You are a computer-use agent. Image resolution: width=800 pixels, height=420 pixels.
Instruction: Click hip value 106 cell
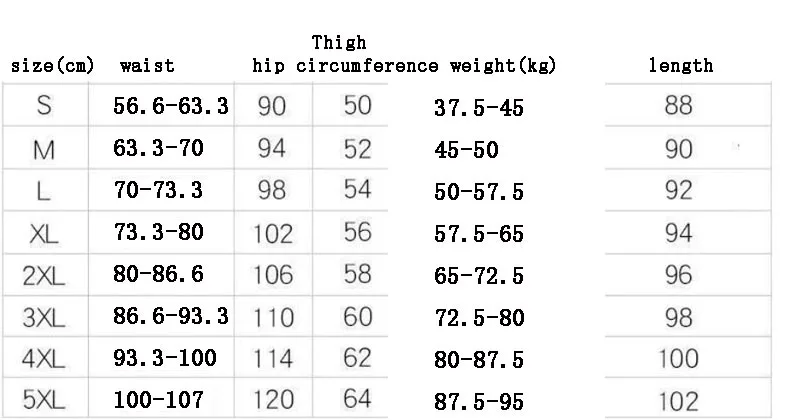click(273, 276)
